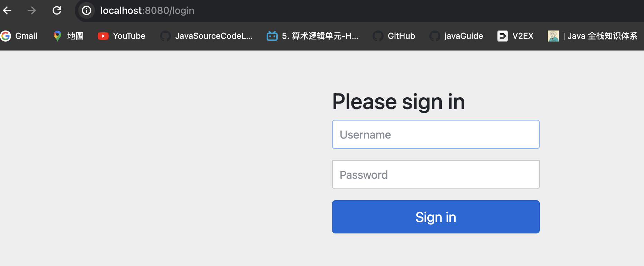The width and height of the screenshot is (644, 266).
Task: Click the JavaSourceCodeL... GitHub octocat icon
Action: (166, 36)
